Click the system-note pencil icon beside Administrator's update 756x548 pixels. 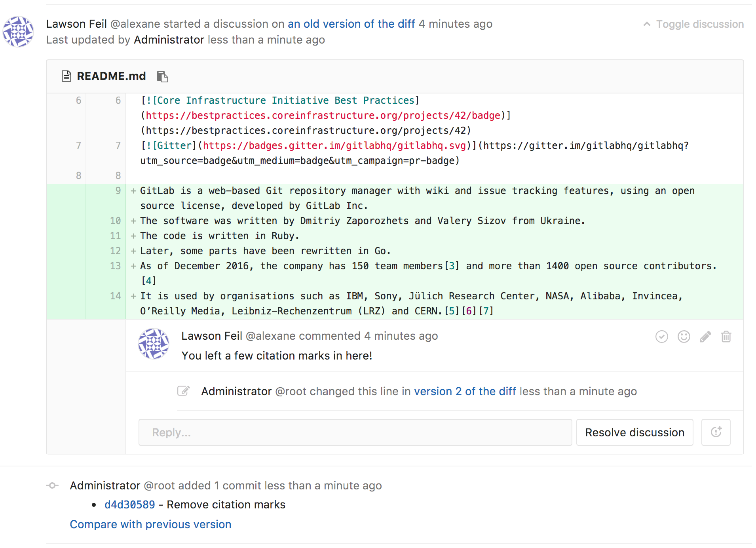point(184,391)
